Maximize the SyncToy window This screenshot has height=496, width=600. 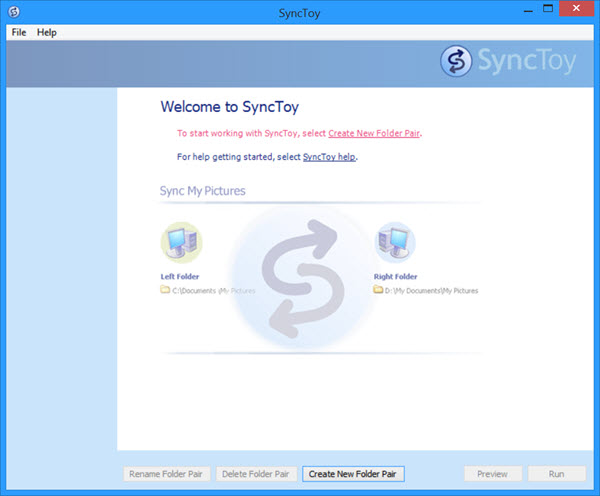[x=548, y=9]
